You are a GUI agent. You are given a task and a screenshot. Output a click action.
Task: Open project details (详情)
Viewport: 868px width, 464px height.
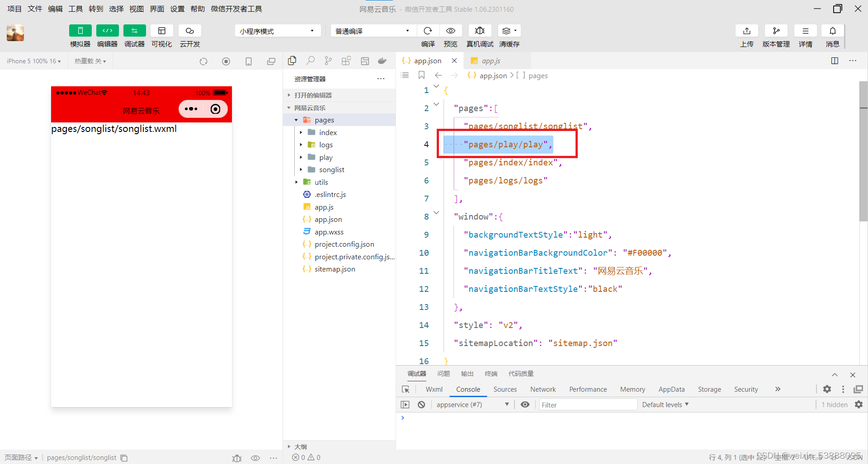point(806,31)
